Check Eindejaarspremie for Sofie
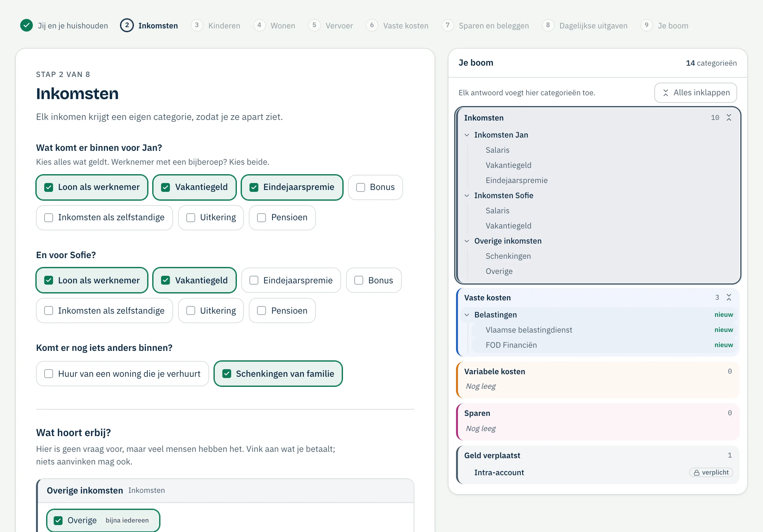Image resolution: width=763 pixels, height=532 pixels. [x=291, y=280]
